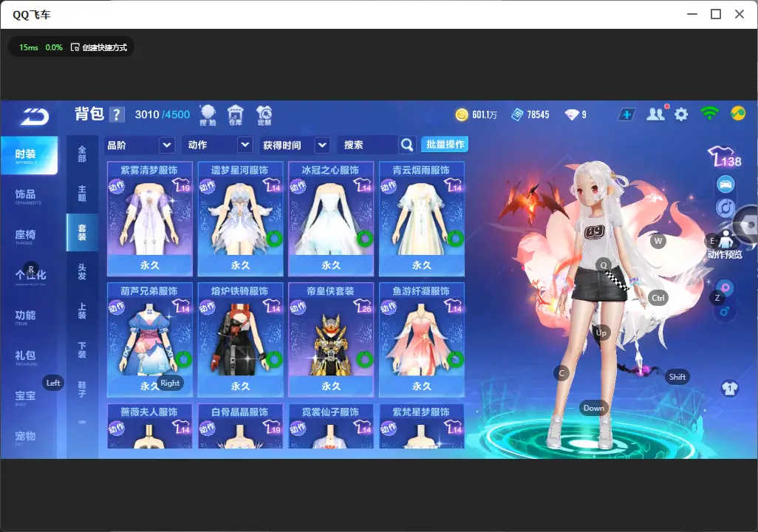Click the 3010/4500 backpack capacity text
This screenshot has width=758, height=532.
pyautogui.click(x=163, y=115)
